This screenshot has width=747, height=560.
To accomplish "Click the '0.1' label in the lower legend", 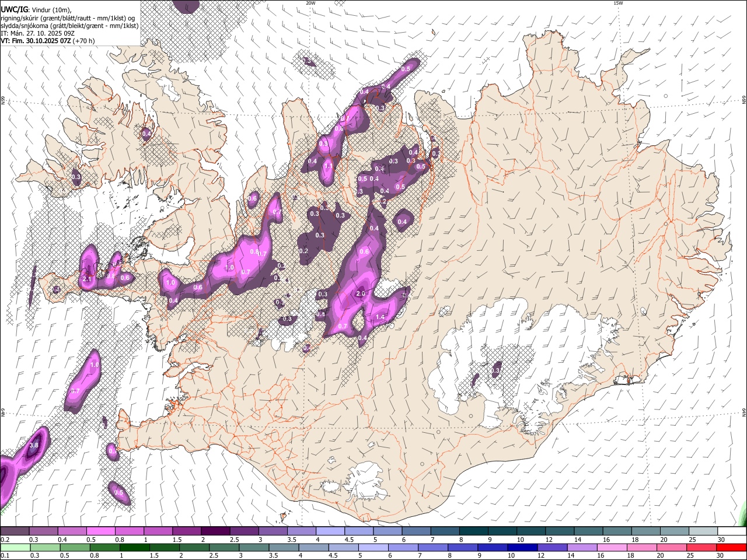I will [x=5, y=556].
